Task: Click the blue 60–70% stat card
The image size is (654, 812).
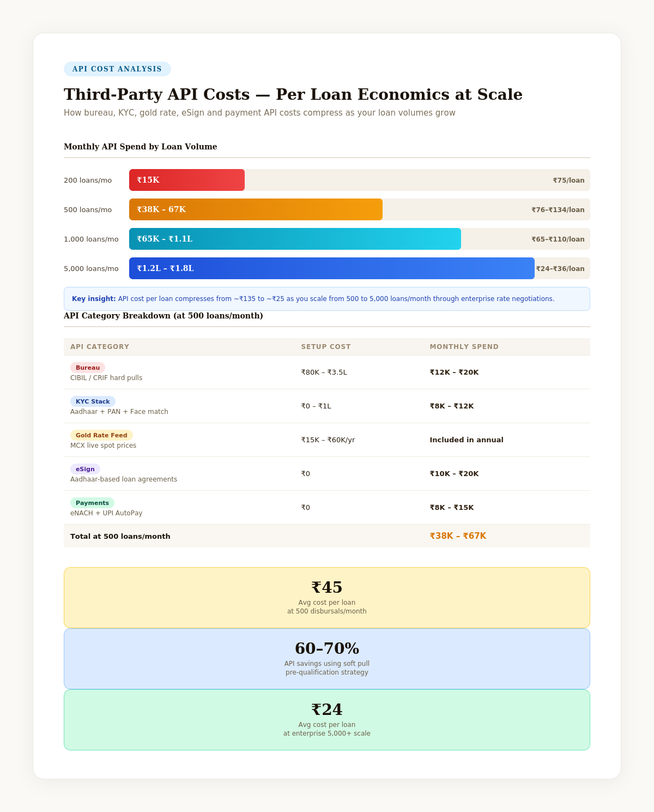Action: tap(327, 659)
